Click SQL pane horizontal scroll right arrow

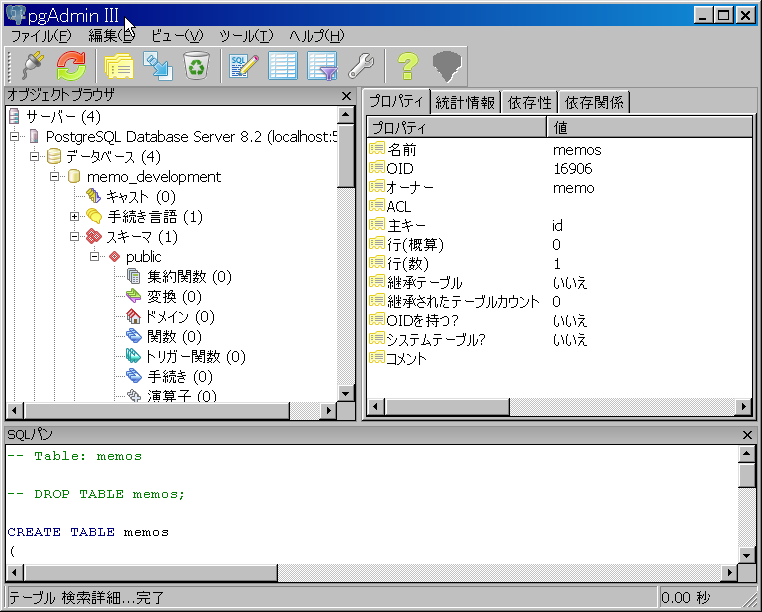pos(729,573)
